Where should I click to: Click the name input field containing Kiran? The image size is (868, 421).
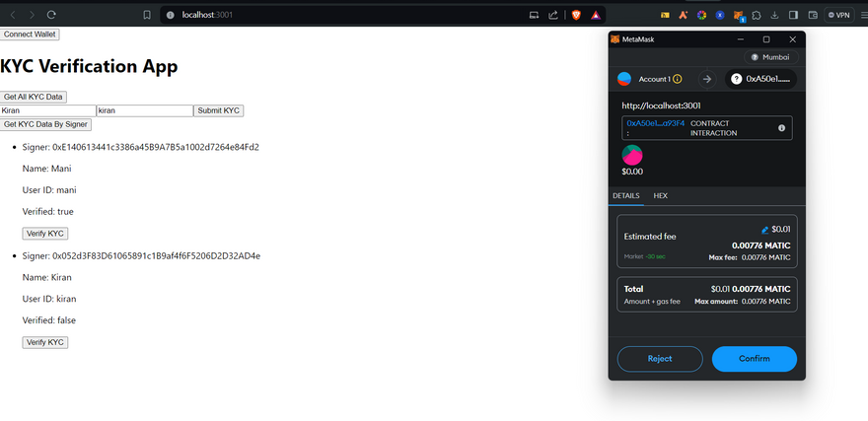pyautogui.click(x=47, y=110)
